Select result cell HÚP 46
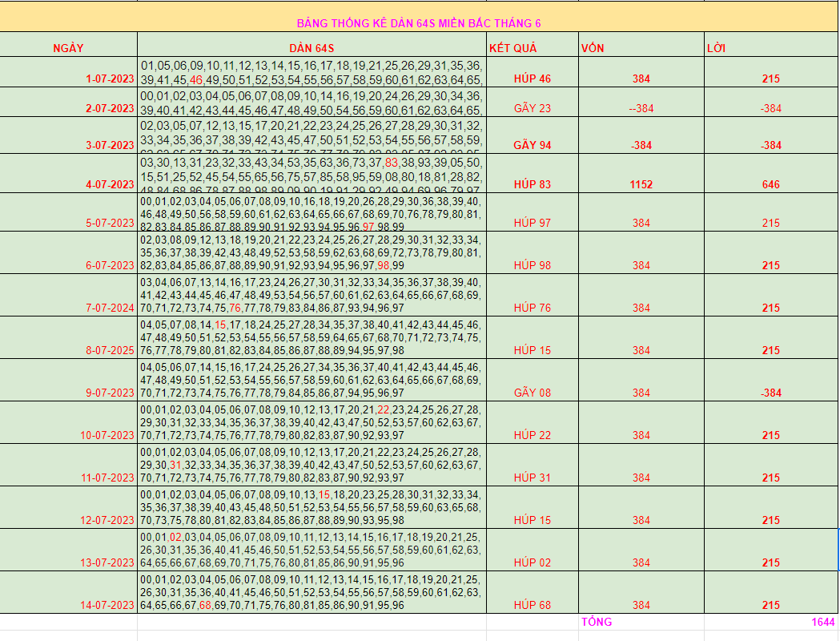This screenshot has width=840, height=641. (x=533, y=72)
